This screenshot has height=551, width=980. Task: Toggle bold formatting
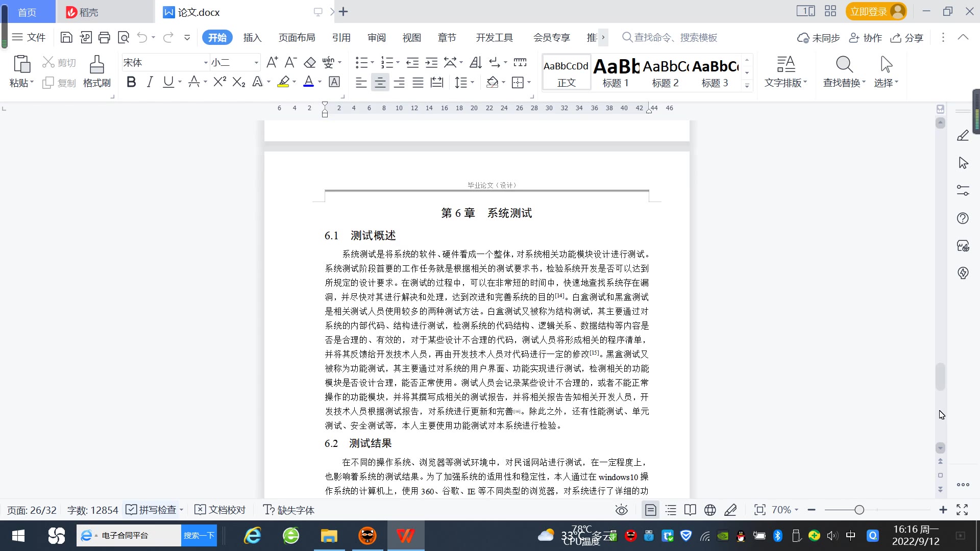point(131,82)
